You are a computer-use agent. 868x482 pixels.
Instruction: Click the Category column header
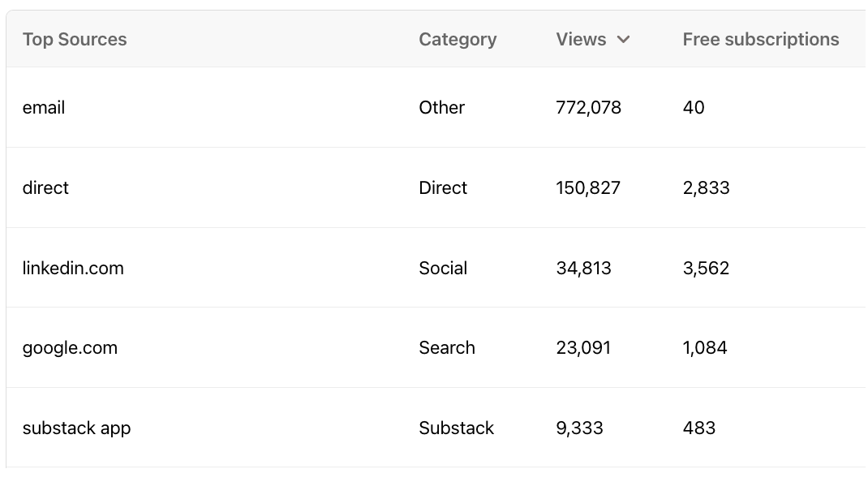point(458,39)
